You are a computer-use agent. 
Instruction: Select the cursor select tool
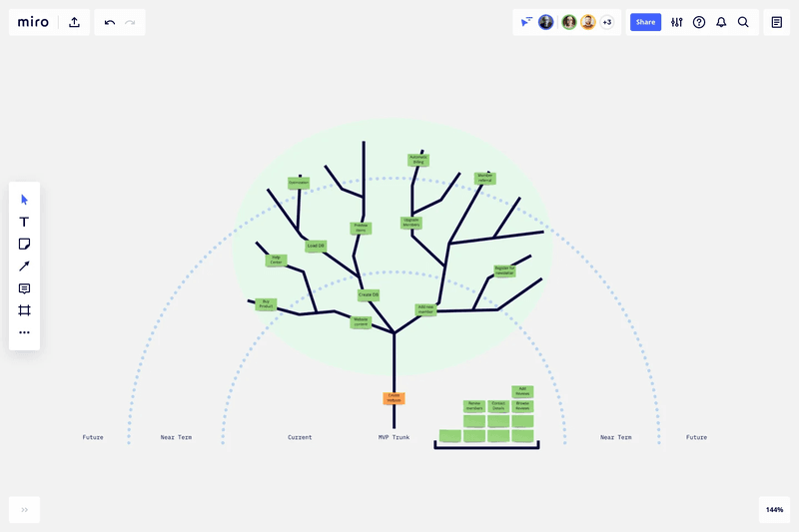point(24,200)
